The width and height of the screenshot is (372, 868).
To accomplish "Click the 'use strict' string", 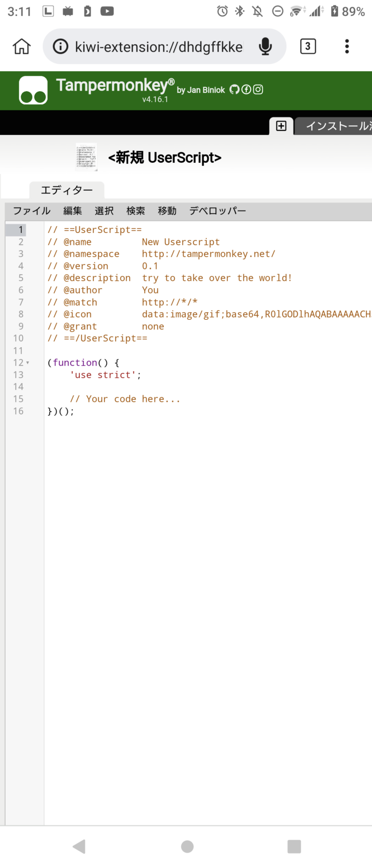I will pyautogui.click(x=103, y=375).
